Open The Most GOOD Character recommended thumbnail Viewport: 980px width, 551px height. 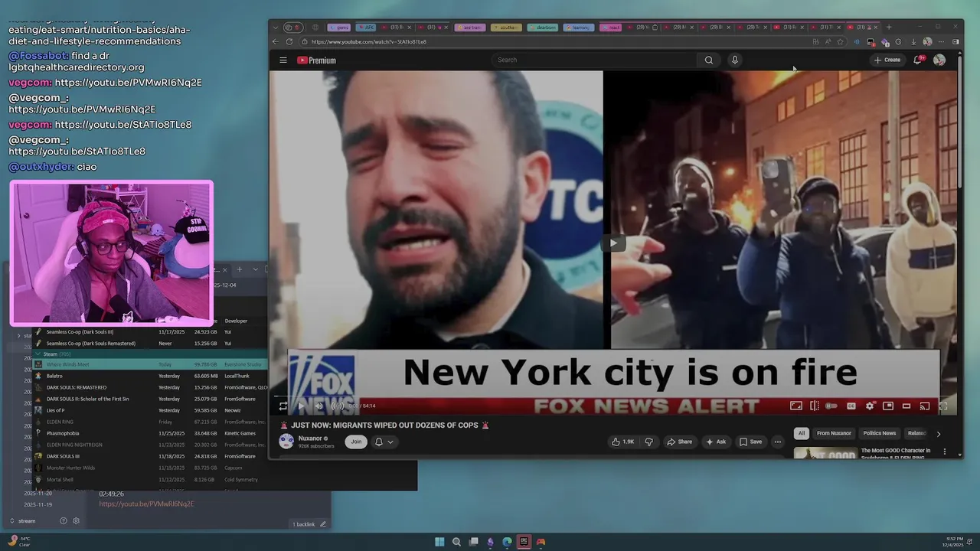coord(825,453)
